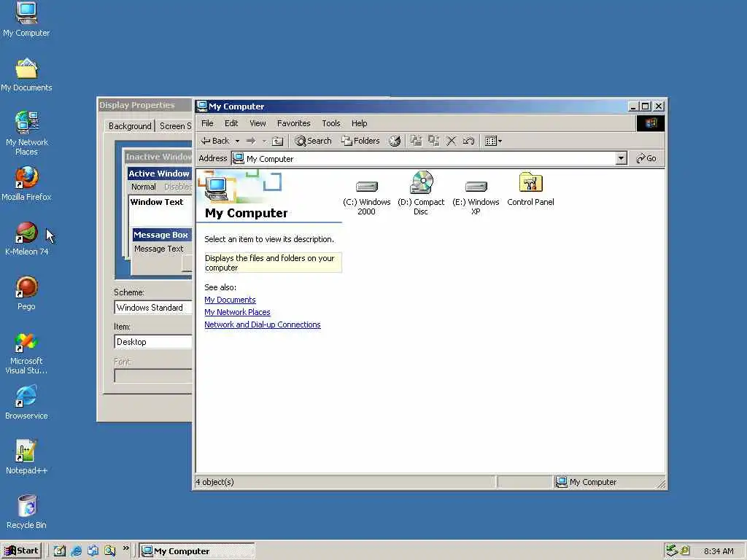The image size is (747, 560).
Task: Open the Help menu
Action: pyautogui.click(x=359, y=123)
